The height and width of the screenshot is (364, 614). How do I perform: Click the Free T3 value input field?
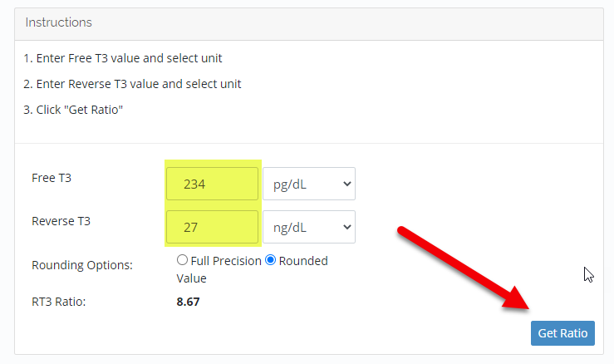click(212, 184)
